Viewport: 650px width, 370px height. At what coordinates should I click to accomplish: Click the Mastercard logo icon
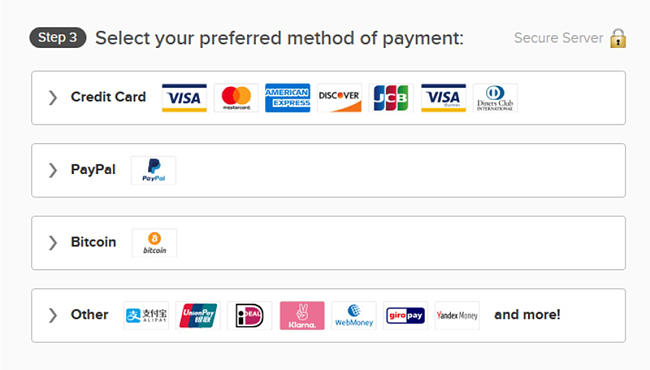point(236,98)
